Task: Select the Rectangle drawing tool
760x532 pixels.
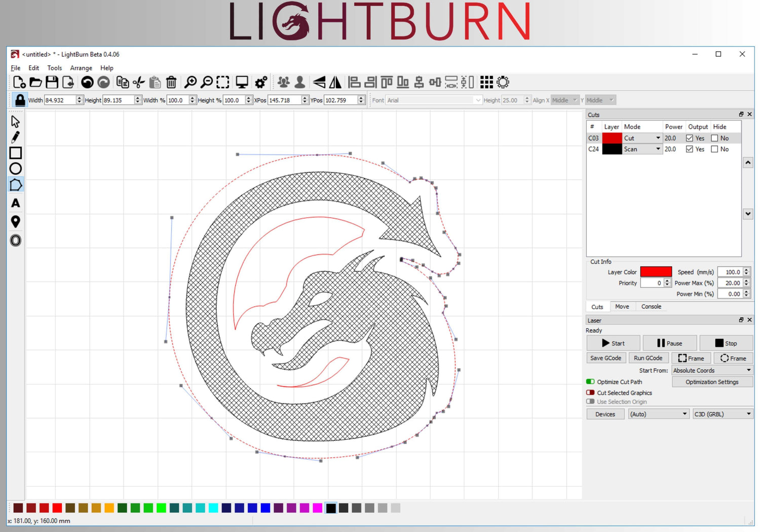Action: pos(15,153)
